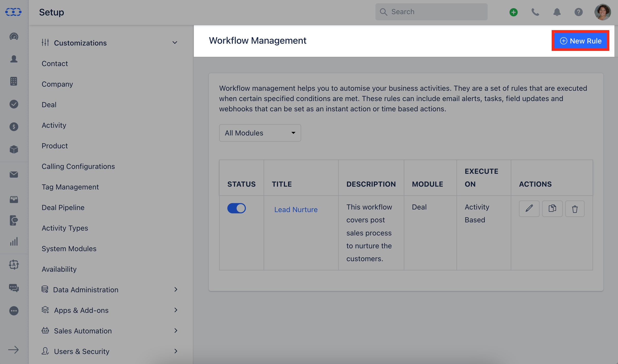The image size is (618, 364).
Task: Open the inbox tray icon in sidebar
Action: 14,199
